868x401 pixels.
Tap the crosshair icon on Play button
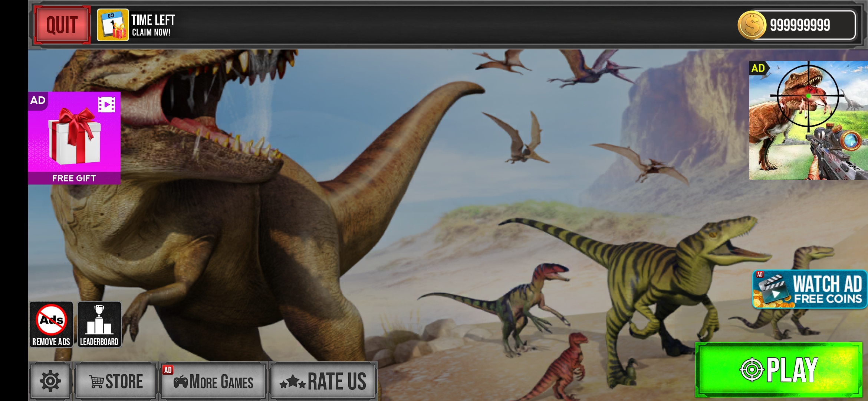click(752, 370)
